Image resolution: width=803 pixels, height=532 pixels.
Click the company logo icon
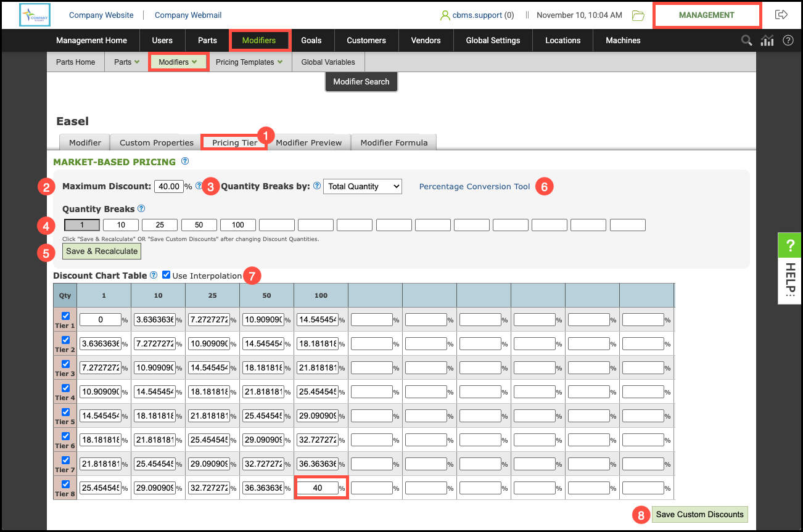tap(35, 15)
